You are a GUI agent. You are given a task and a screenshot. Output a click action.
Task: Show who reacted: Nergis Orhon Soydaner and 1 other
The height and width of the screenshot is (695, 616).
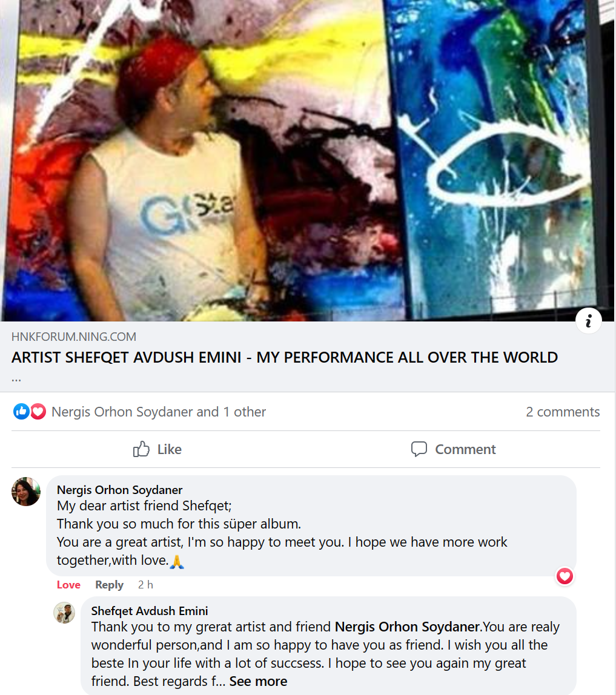[159, 412]
